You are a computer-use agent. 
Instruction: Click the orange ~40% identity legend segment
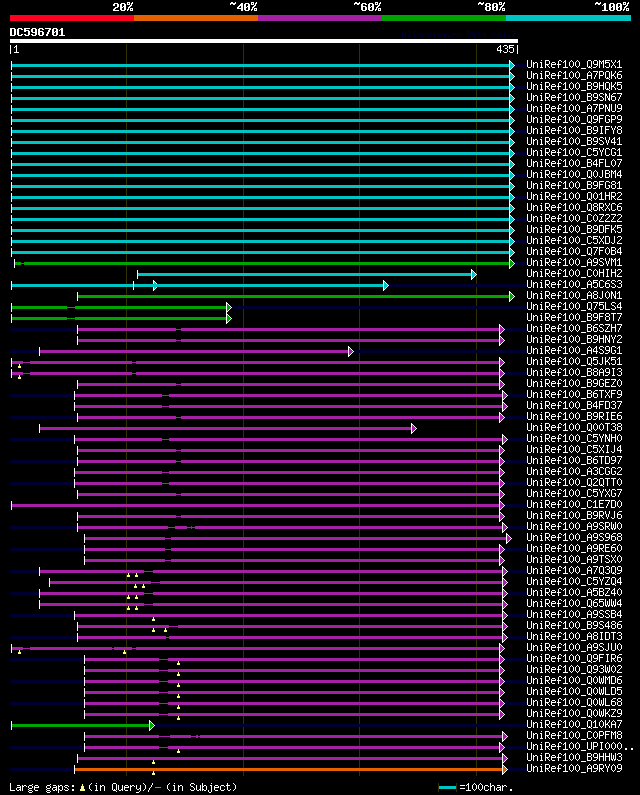click(196, 18)
